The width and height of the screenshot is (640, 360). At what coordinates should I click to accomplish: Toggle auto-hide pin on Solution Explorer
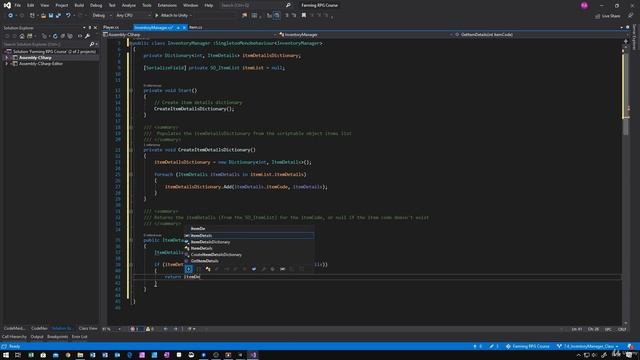[90, 28]
